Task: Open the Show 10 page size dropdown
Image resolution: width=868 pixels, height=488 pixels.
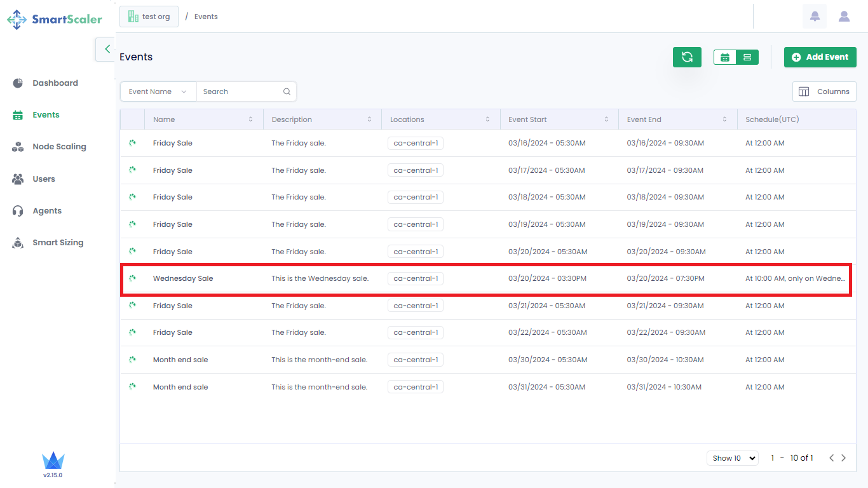Action: [x=732, y=458]
